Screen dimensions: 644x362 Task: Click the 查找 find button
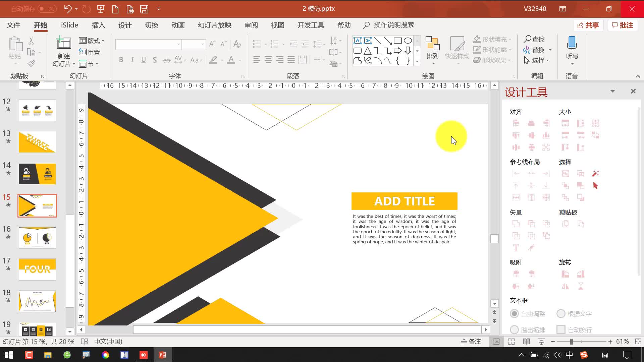click(534, 39)
